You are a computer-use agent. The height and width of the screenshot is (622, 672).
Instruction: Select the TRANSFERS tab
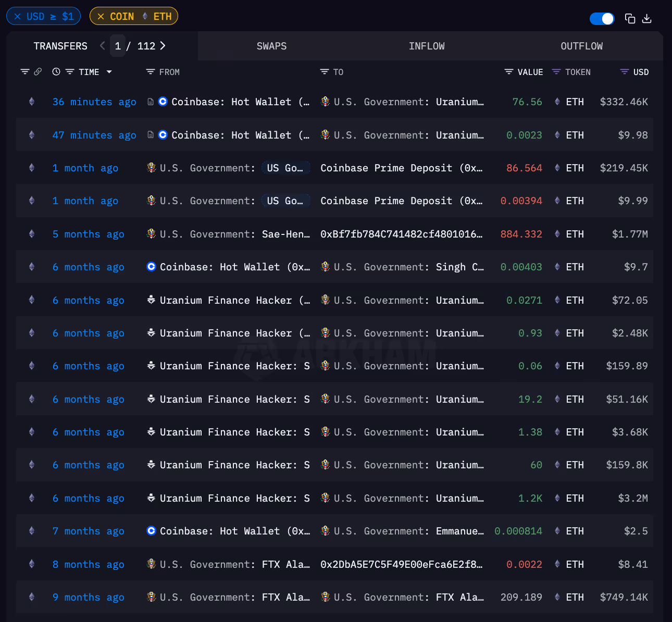coord(60,46)
